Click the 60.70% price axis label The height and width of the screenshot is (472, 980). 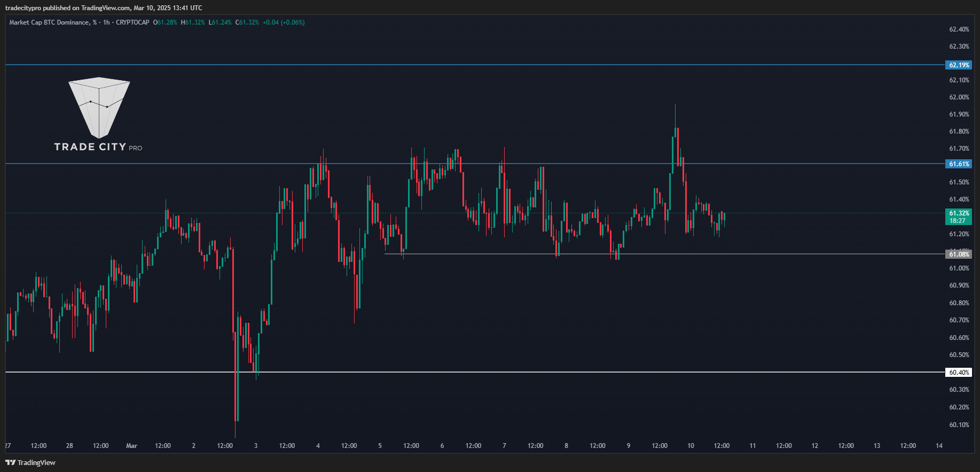[x=959, y=320]
